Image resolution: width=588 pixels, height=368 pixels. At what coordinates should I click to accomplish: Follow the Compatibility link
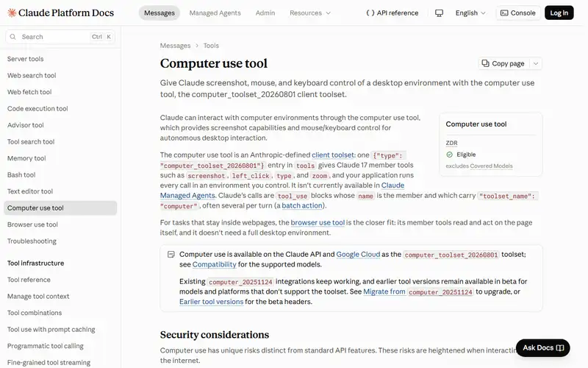tap(214, 264)
